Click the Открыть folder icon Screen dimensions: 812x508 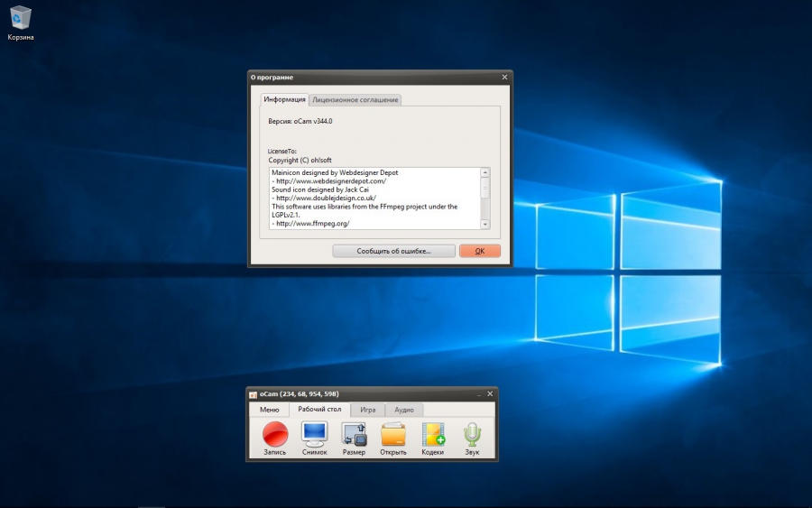(x=393, y=434)
